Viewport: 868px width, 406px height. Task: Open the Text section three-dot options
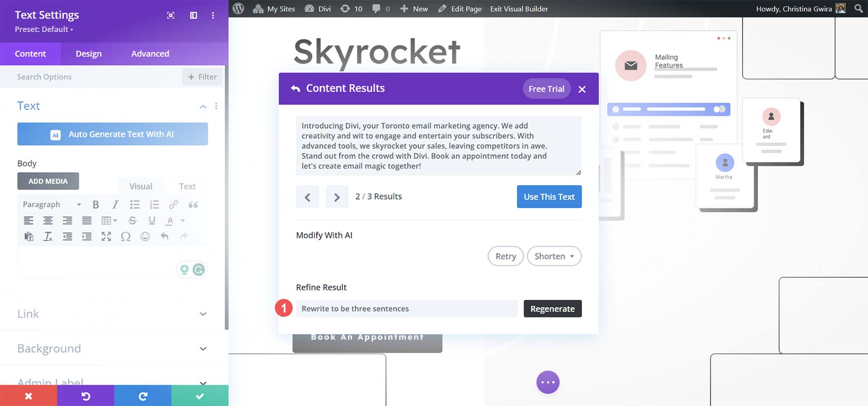tap(216, 106)
